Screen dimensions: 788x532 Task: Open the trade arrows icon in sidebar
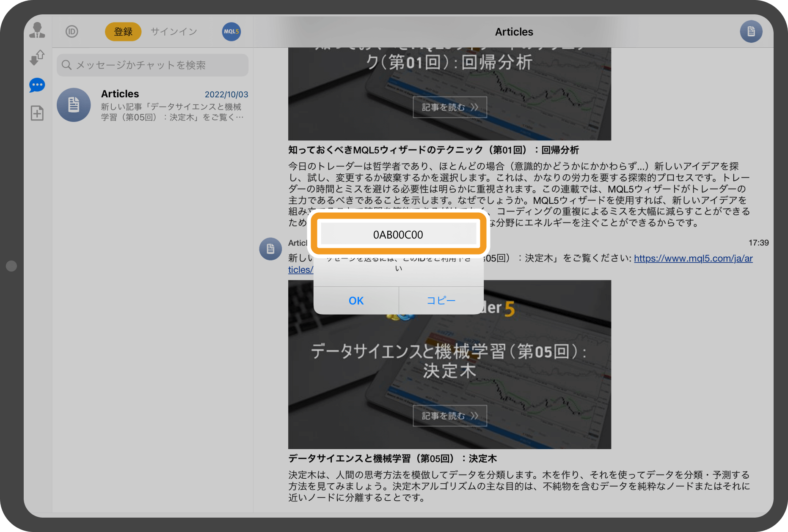coord(37,58)
